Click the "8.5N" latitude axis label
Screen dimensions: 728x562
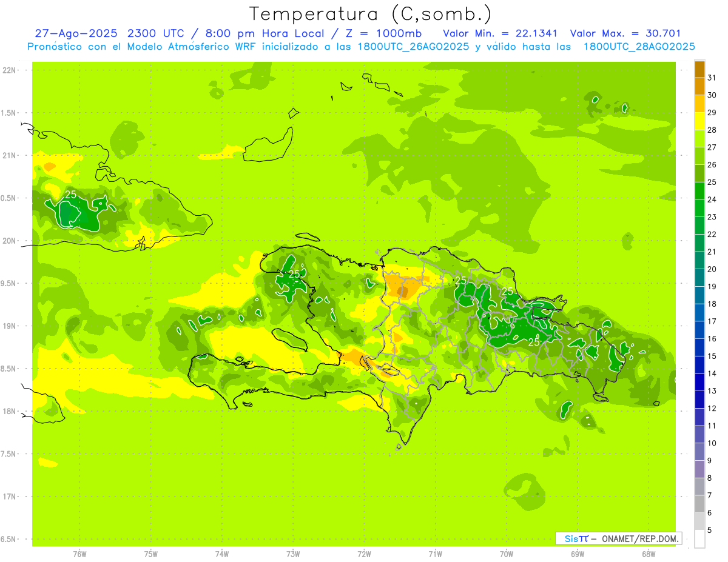8,369
